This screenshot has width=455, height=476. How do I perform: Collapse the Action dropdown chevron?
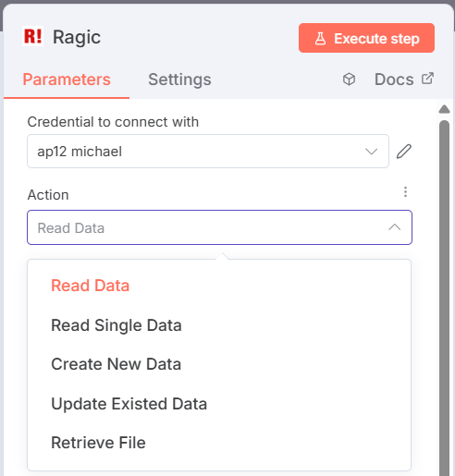coord(395,227)
